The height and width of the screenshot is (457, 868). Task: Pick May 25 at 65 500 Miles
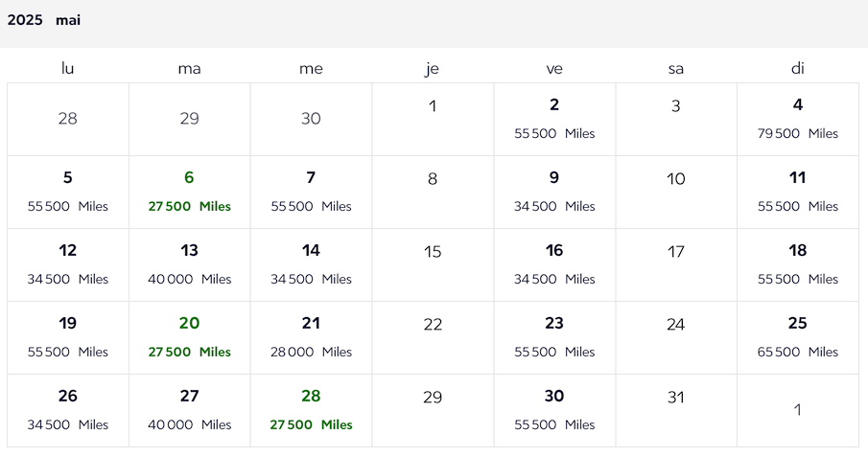tap(798, 337)
